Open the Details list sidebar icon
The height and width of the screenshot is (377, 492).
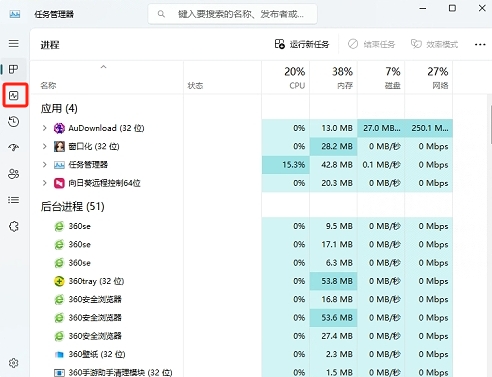[14, 200]
